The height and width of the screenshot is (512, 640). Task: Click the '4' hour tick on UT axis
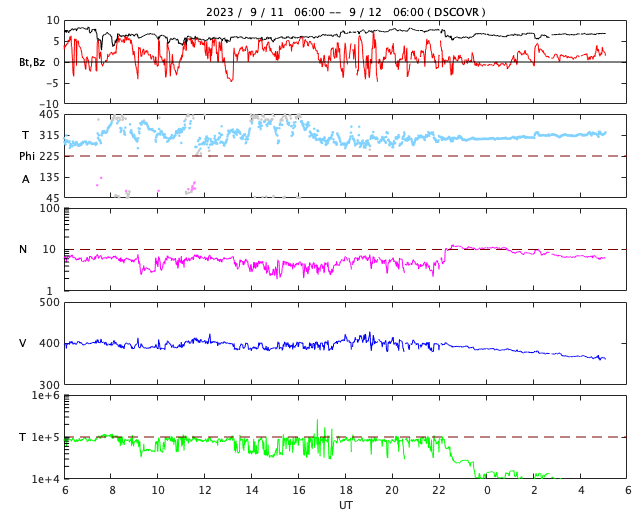(x=581, y=490)
